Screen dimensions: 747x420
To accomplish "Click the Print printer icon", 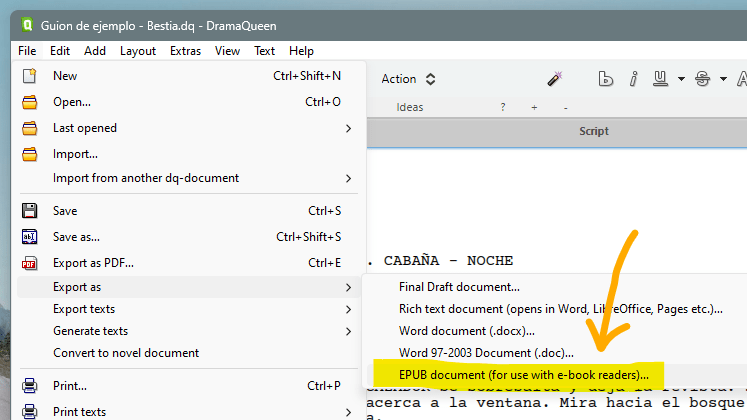I will tap(30, 385).
